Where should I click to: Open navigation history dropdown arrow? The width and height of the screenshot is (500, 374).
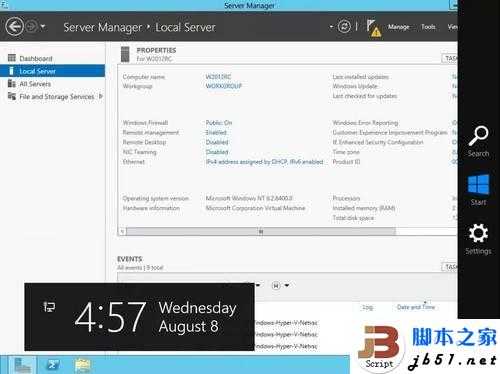43,26
